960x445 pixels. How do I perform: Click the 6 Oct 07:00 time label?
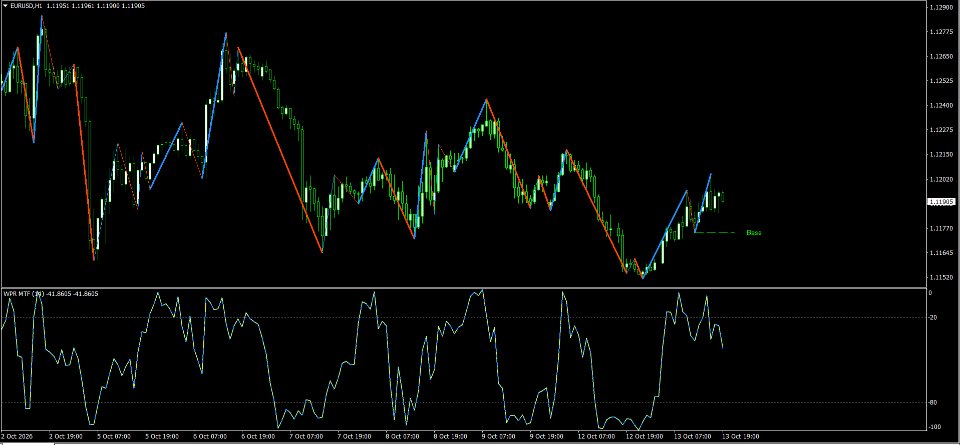pyautogui.click(x=210, y=436)
